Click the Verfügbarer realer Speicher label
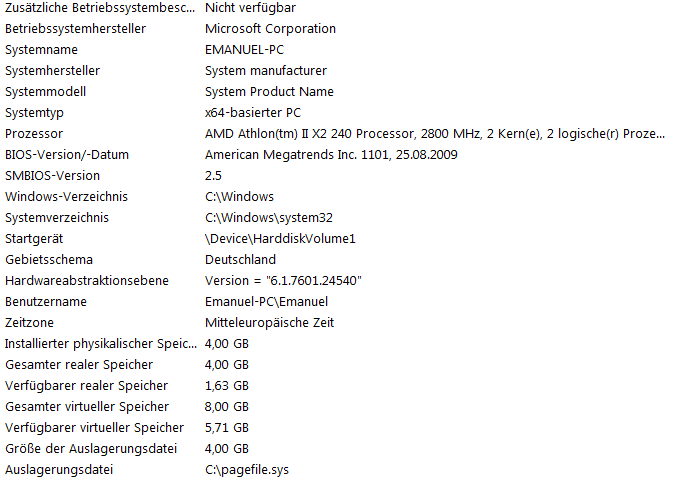The width and height of the screenshot is (682, 485). 86,386
